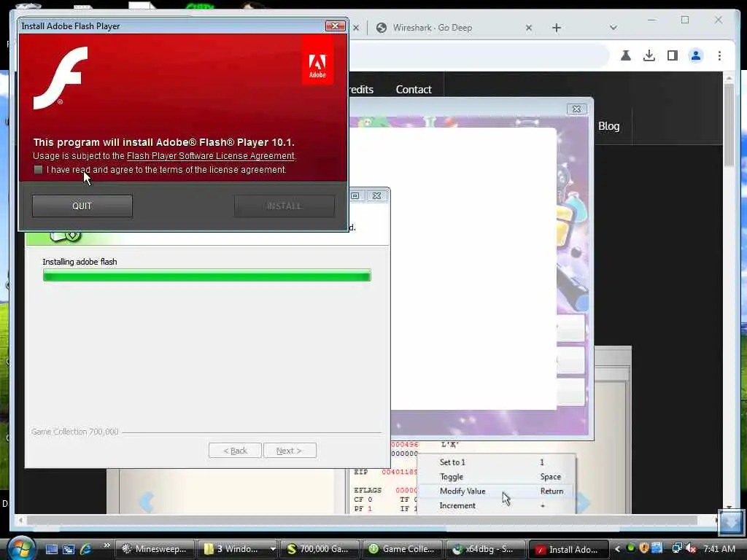Tick the license agreement checkbox

pos(38,170)
